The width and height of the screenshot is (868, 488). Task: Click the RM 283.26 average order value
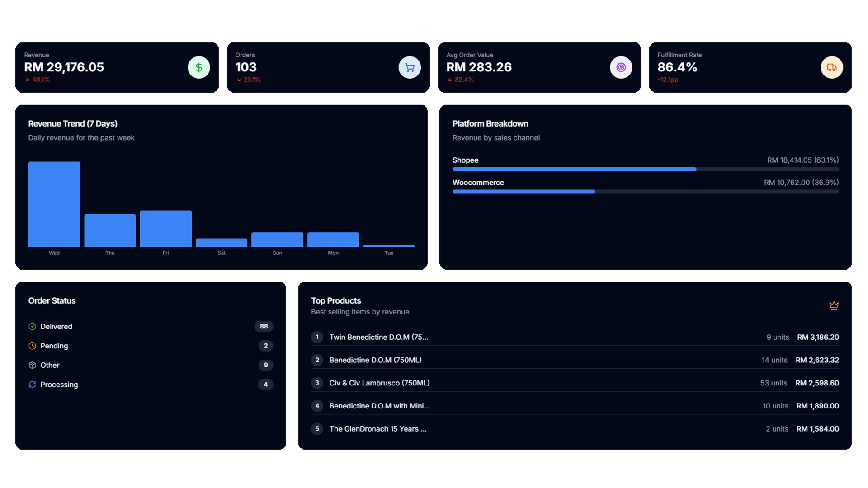pyautogui.click(x=479, y=67)
